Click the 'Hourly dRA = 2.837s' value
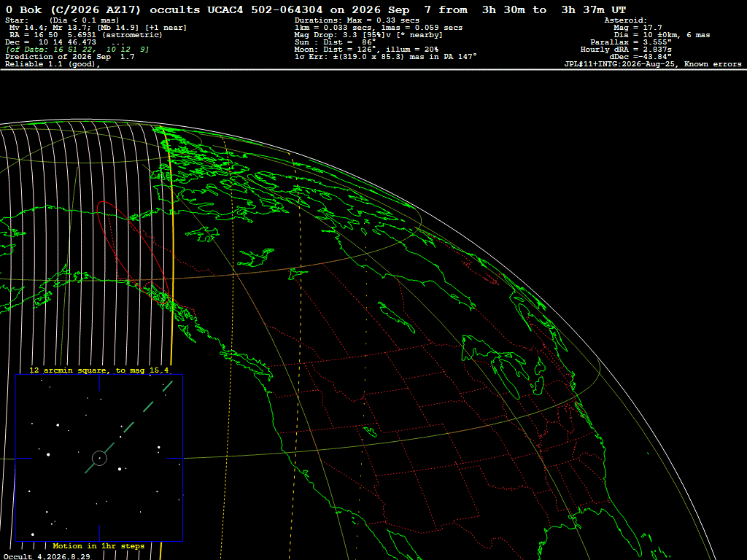This screenshot has width=747, height=560. pyautogui.click(x=626, y=50)
